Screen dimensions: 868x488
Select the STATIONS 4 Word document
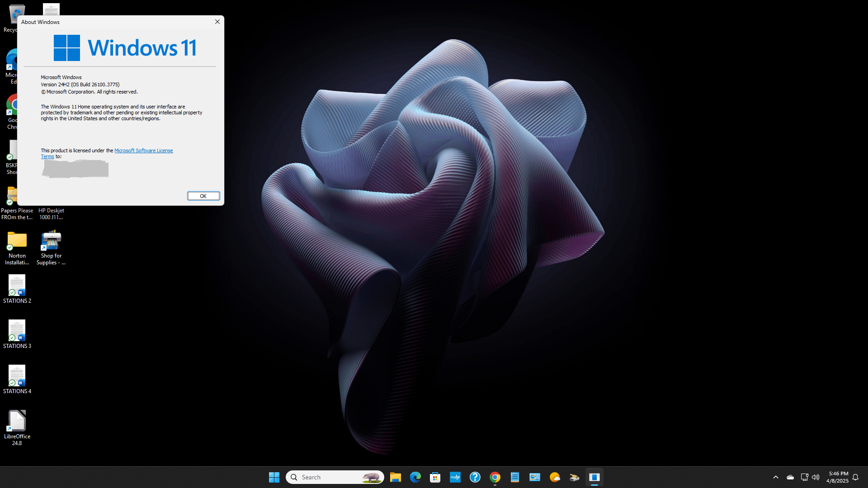17,380
